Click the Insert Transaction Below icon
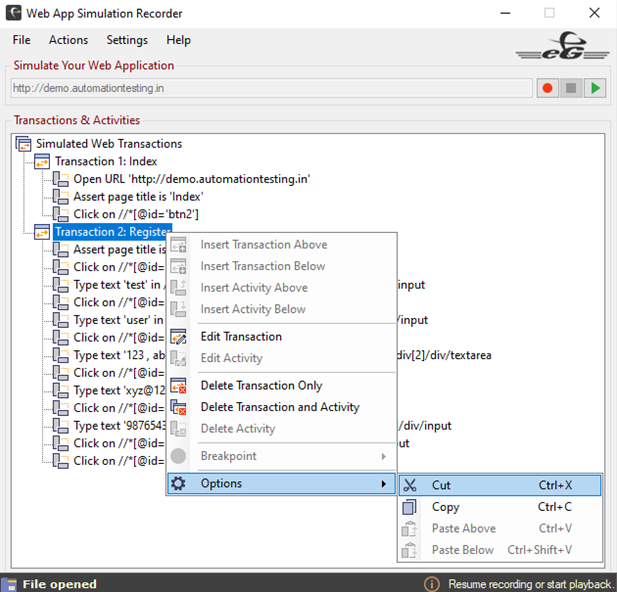 tap(178, 266)
